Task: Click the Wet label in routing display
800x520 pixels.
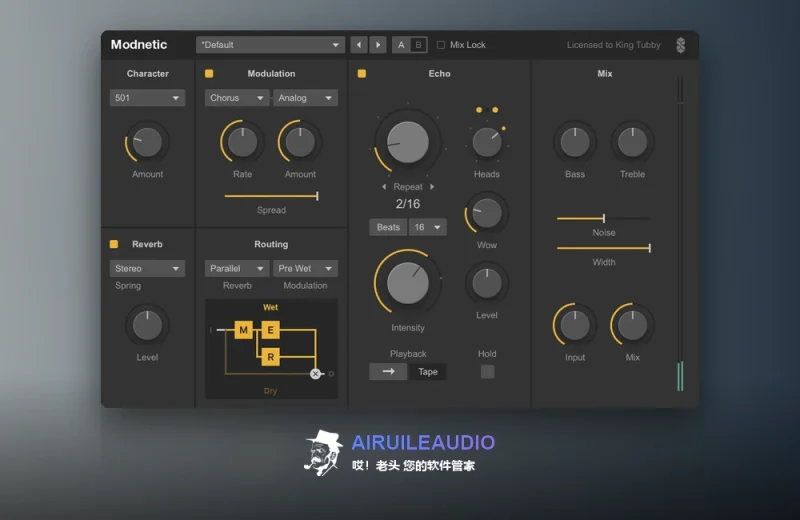Action: tap(270, 307)
